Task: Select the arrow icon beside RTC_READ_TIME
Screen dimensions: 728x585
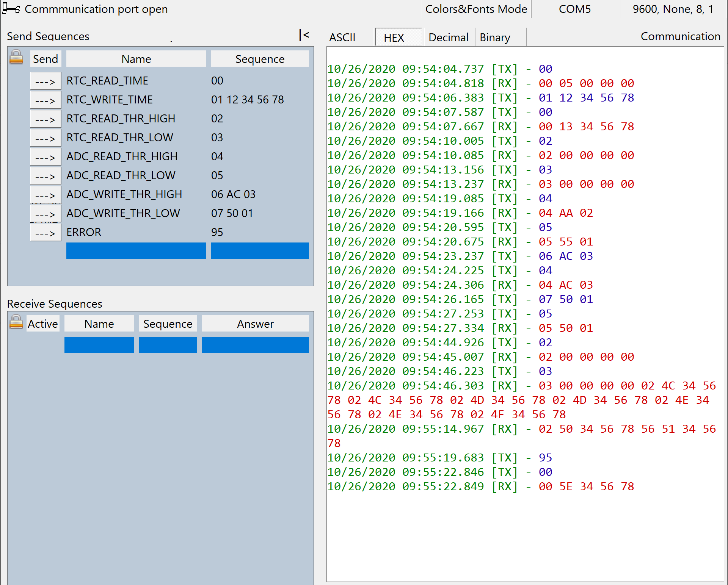Action: tap(45, 80)
